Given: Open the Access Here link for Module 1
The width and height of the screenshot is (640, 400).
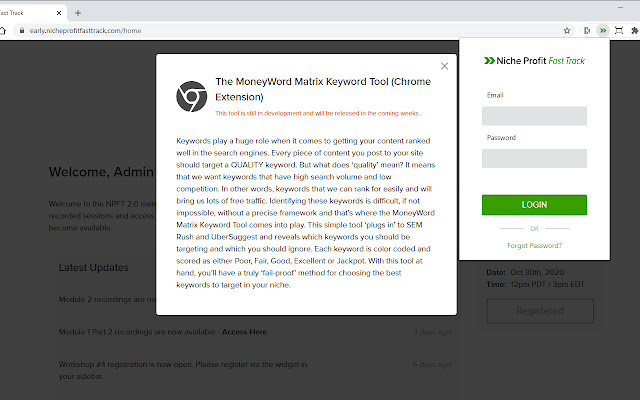Looking at the screenshot, I should [244, 332].
